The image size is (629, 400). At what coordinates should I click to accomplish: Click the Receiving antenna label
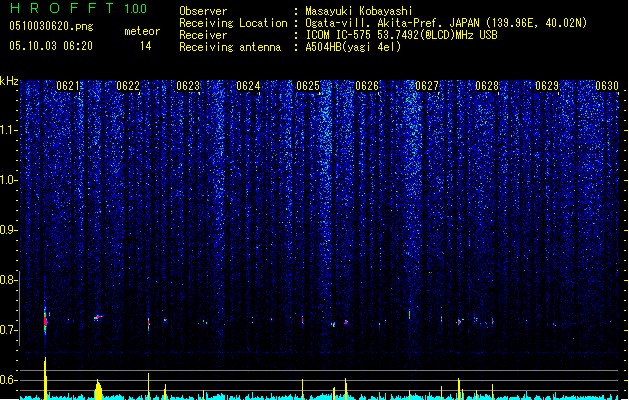tap(230, 47)
